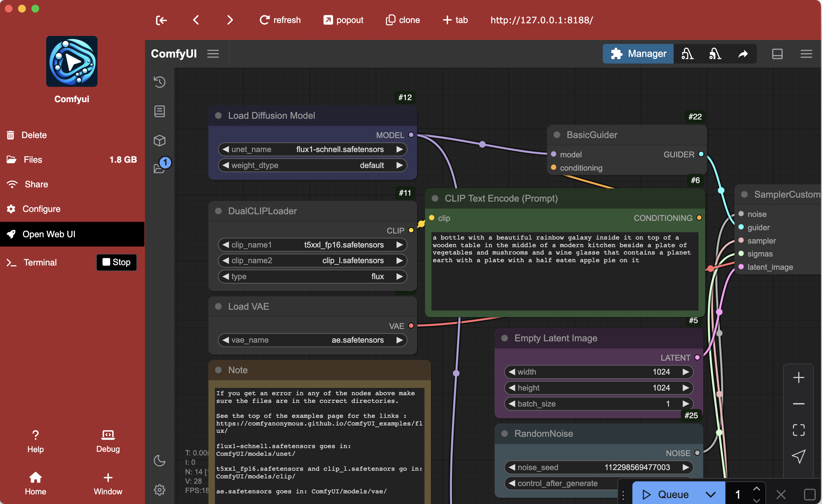Open the node library cube icon
Image resolution: width=822 pixels, height=504 pixels.
(x=159, y=140)
